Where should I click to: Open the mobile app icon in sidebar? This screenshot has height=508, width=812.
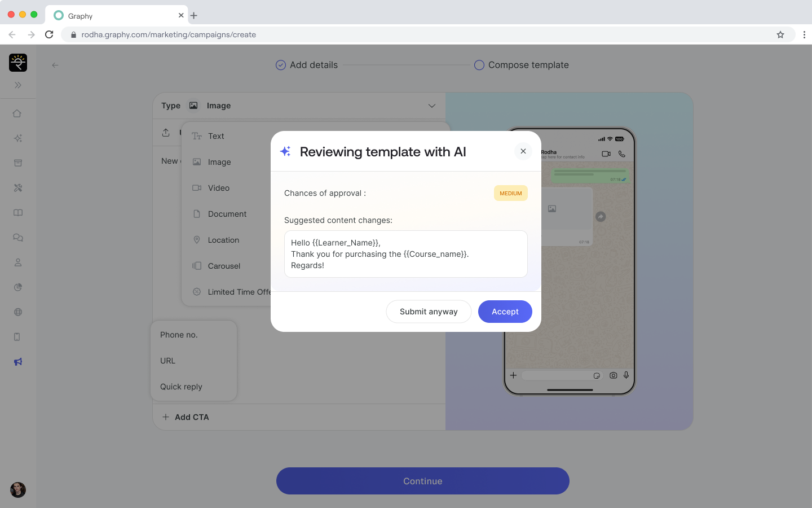[x=17, y=337]
